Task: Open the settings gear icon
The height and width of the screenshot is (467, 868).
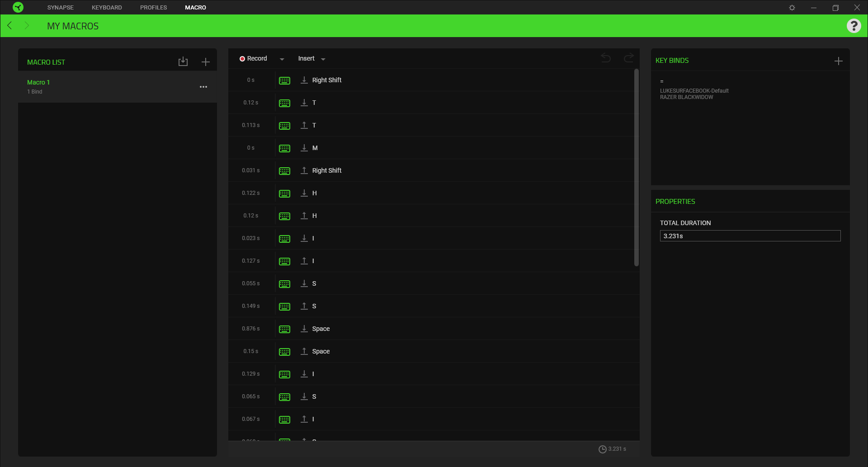Action: point(792,8)
